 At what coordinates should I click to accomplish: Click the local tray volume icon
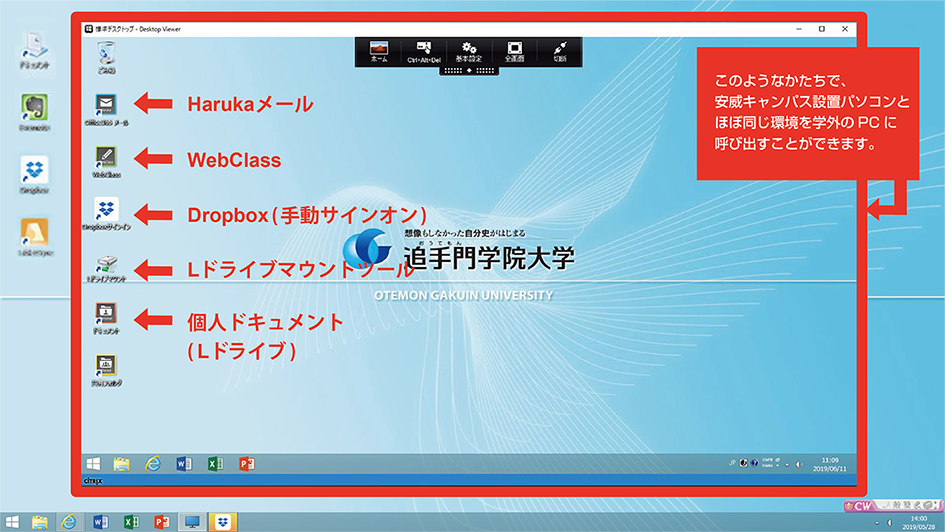pyautogui.click(x=889, y=522)
